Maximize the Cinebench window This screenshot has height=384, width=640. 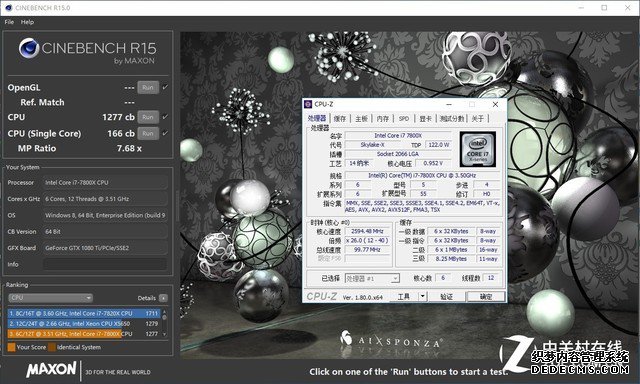click(604, 8)
